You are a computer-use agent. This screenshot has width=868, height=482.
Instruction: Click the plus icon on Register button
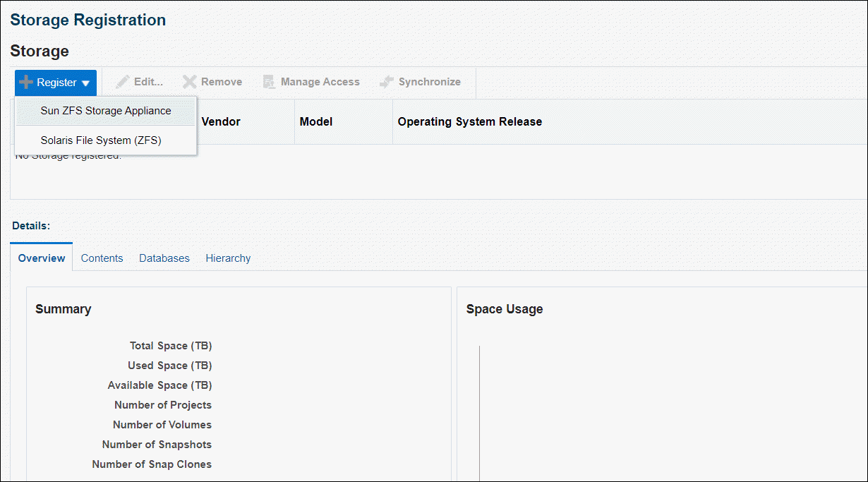tap(26, 83)
